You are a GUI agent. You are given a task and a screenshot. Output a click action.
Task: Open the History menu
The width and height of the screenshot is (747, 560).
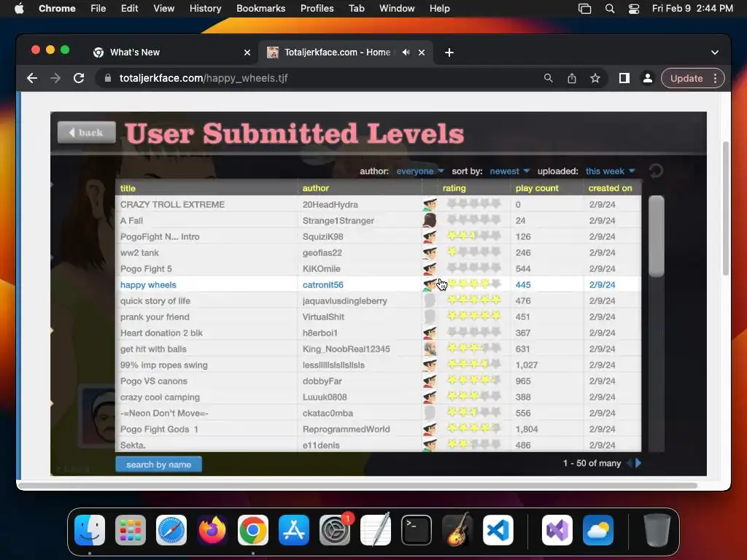[205, 9]
